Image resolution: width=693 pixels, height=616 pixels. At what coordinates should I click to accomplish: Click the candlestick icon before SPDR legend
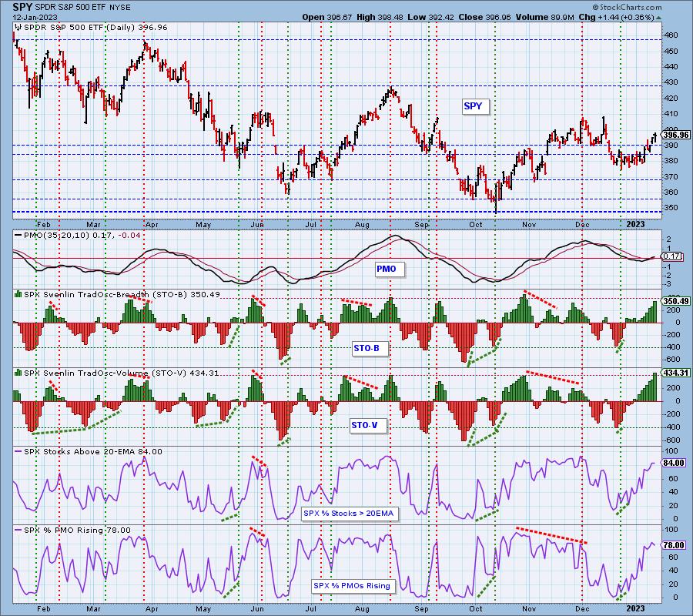pyautogui.click(x=18, y=28)
